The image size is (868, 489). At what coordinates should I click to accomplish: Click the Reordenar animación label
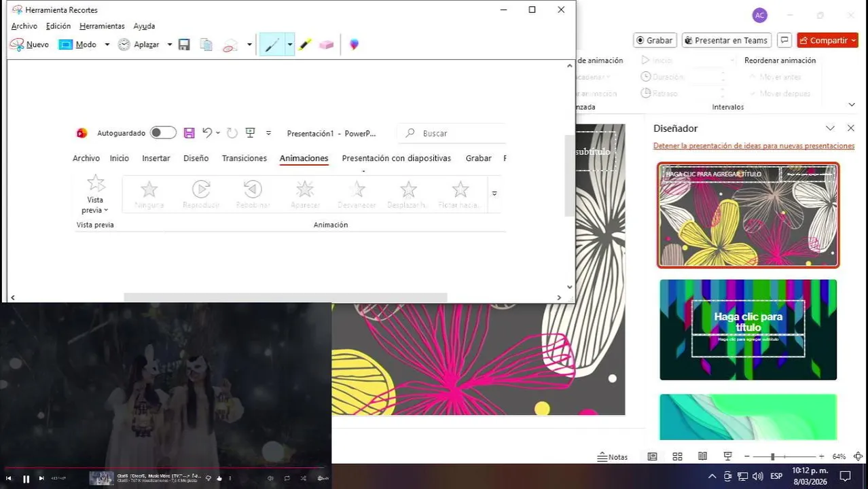[x=780, y=60]
